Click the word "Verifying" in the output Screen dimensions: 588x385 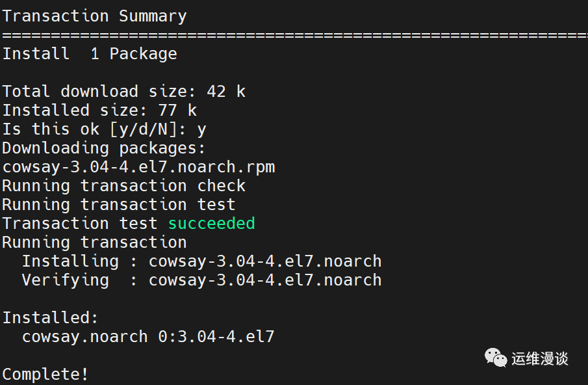(x=65, y=280)
